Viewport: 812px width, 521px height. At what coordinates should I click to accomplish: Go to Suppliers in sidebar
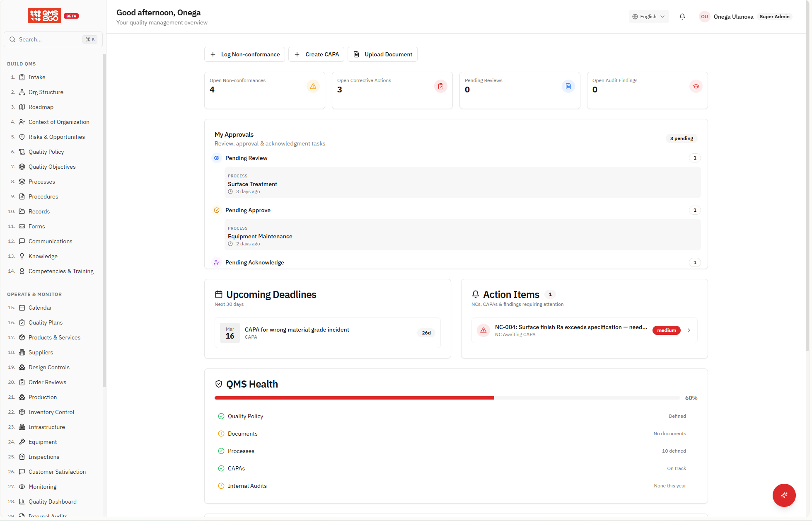[x=41, y=352]
